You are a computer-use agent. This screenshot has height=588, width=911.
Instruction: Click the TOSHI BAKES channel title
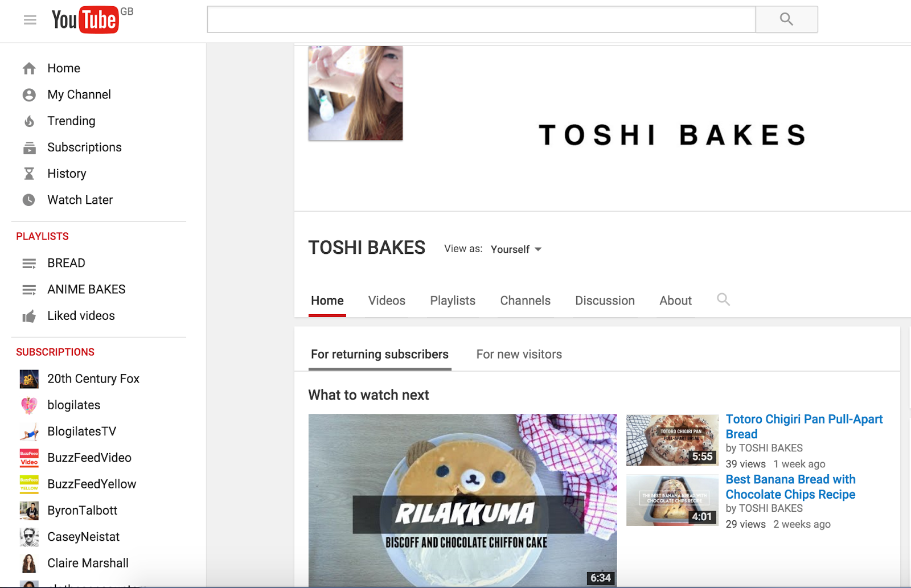367,248
